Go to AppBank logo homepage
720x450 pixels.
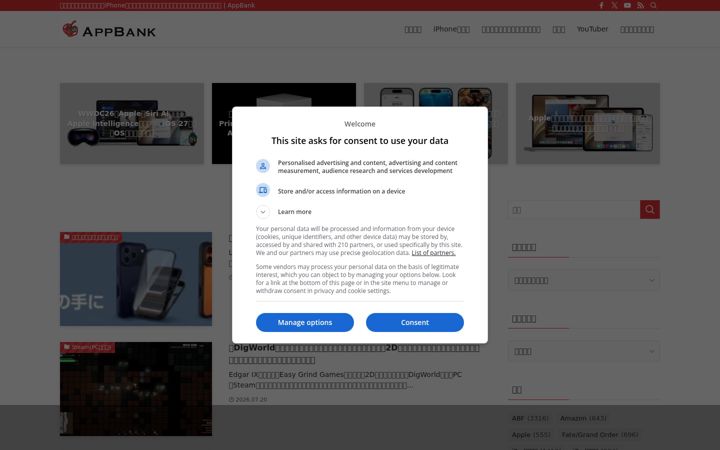click(109, 29)
